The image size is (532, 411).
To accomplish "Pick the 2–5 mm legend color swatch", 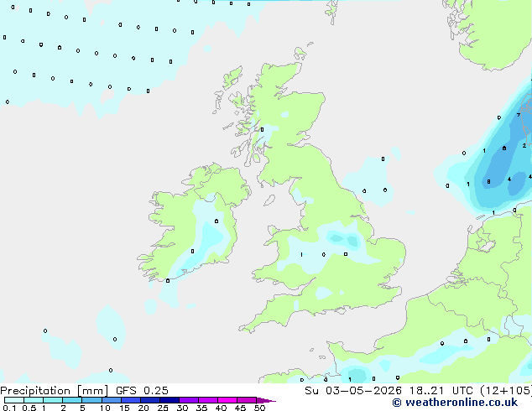I will click(72, 400).
